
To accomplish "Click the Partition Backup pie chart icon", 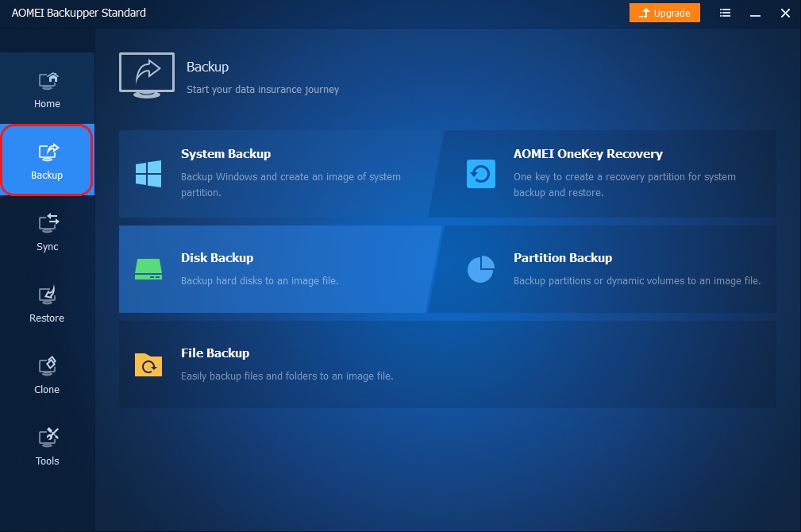I will pos(481,269).
